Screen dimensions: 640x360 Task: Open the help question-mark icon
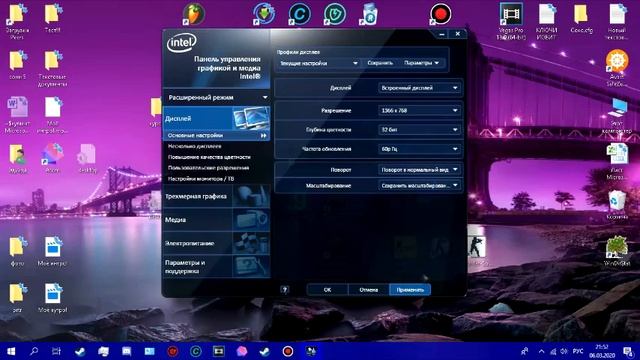pos(285,290)
